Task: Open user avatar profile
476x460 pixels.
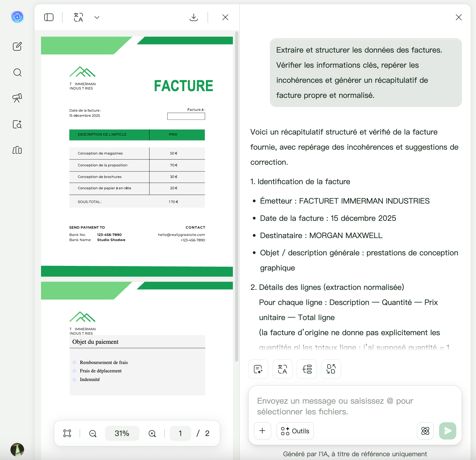Action: pyautogui.click(x=17, y=449)
